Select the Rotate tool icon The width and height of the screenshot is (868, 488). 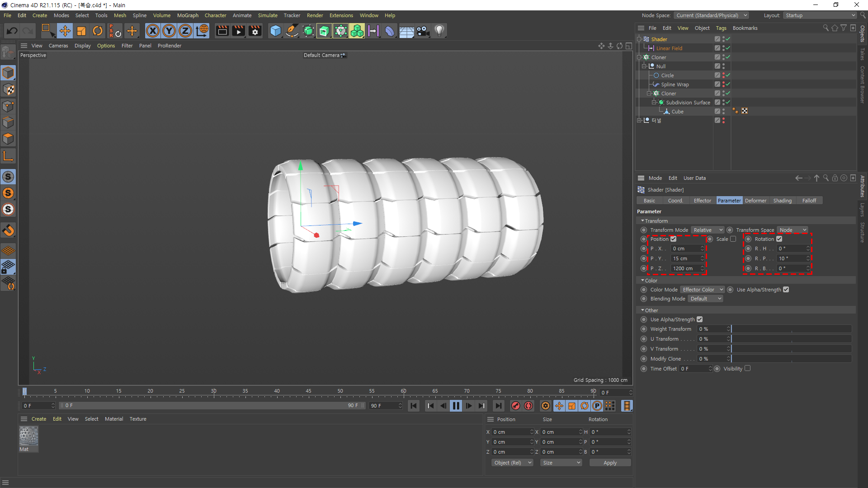[x=98, y=31]
